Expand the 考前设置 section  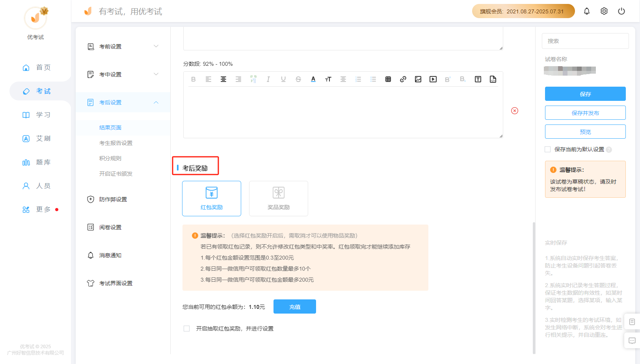123,46
